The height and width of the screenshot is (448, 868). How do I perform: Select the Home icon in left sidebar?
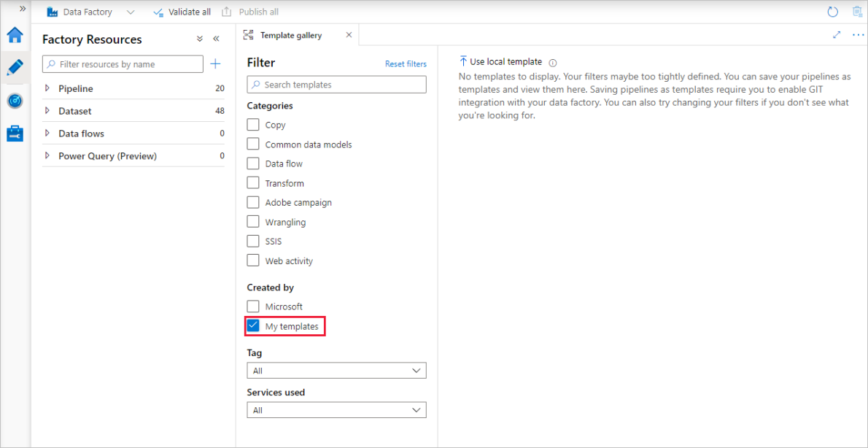point(15,34)
